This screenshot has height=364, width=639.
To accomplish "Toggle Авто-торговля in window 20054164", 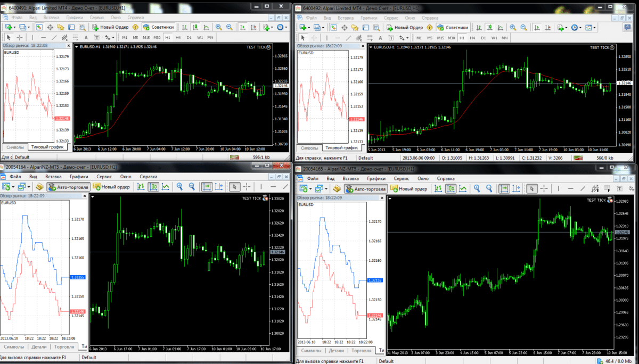I will click(x=68, y=187).
